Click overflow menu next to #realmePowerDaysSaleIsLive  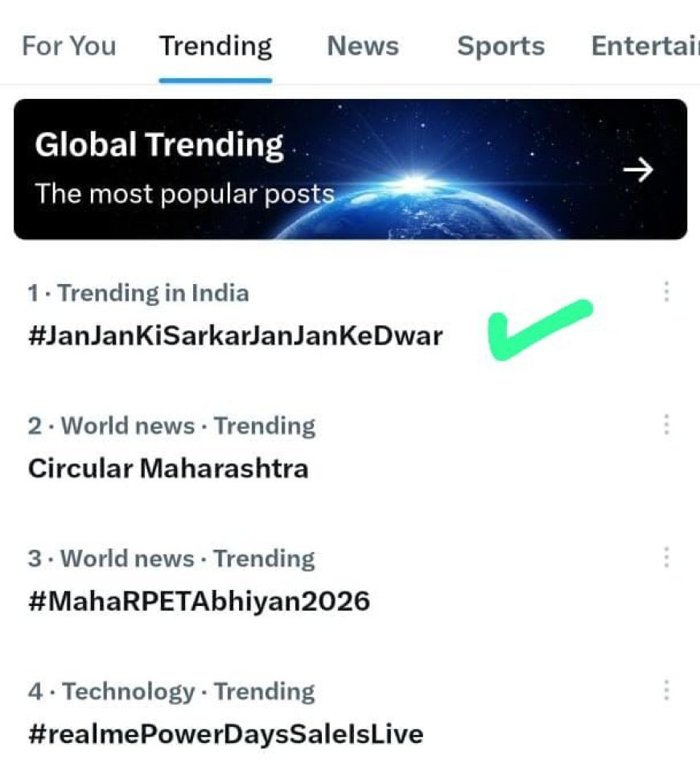coord(666,691)
